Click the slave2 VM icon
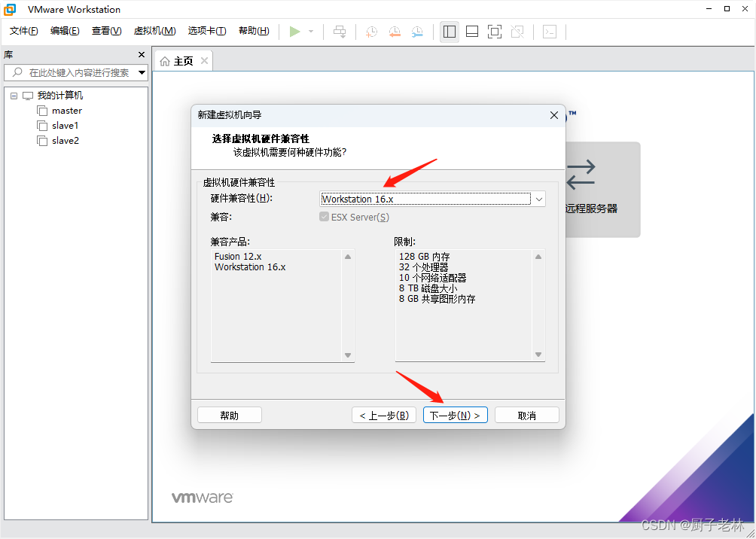The height and width of the screenshot is (539, 756). 42,141
